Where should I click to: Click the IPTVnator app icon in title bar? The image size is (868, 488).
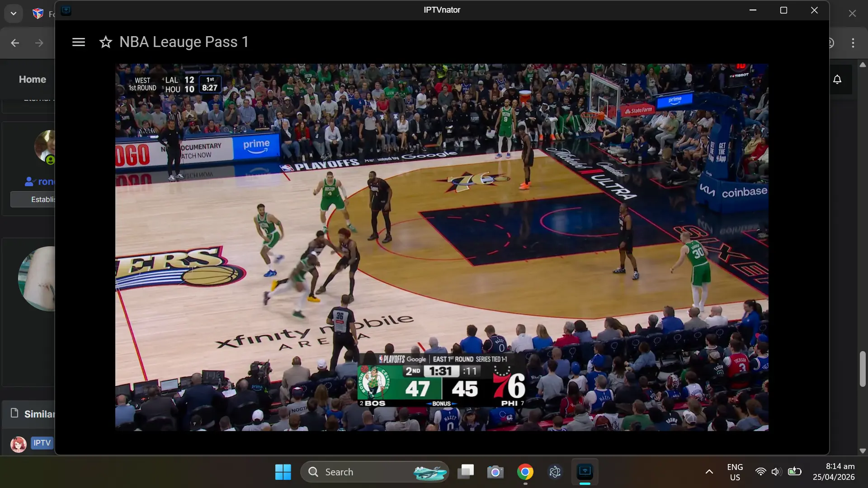66,10
